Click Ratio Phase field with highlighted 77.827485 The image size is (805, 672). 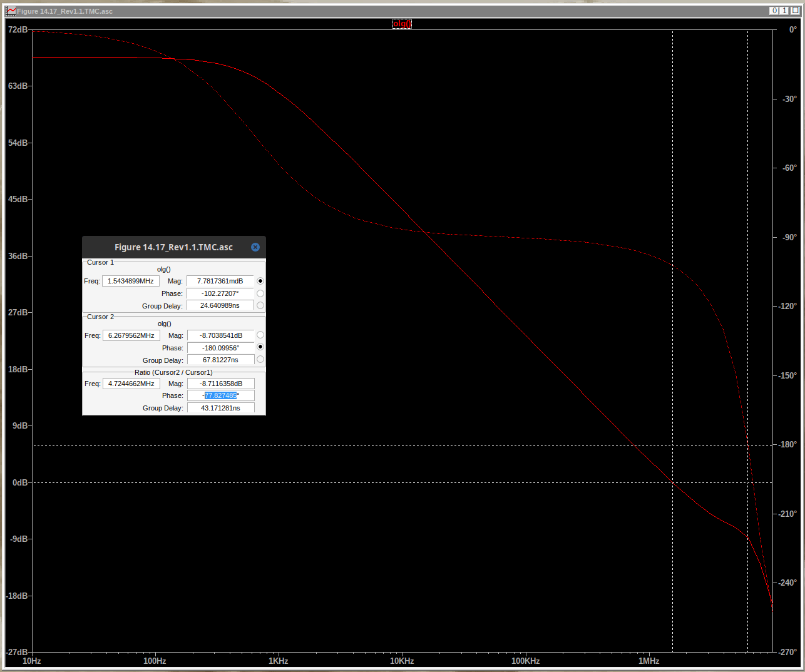(221, 395)
